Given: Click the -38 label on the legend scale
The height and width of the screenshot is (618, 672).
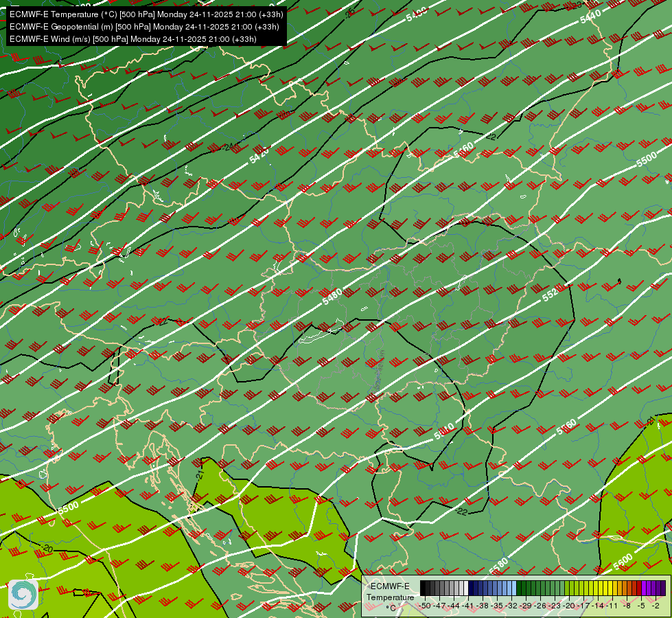Looking at the screenshot, I should tap(482, 606).
